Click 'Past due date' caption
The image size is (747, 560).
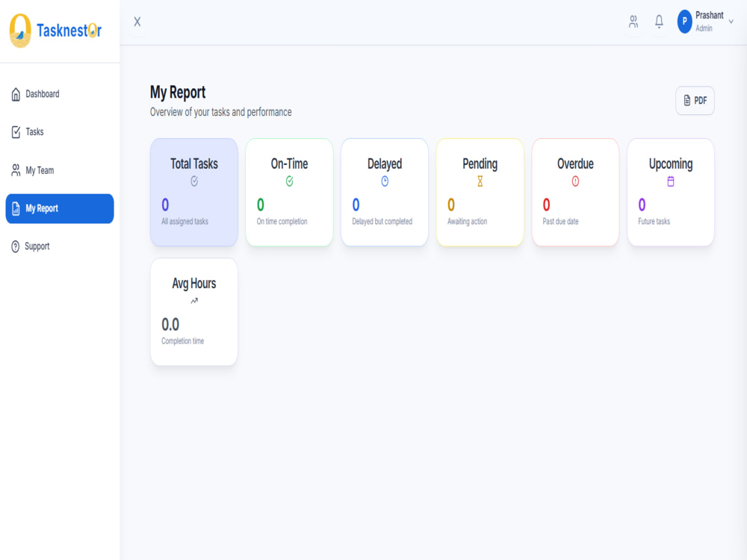pyautogui.click(x=560, y=222)
